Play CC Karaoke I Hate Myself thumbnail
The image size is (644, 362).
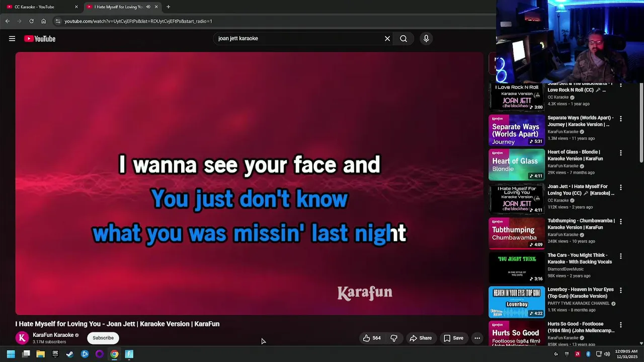517,199
